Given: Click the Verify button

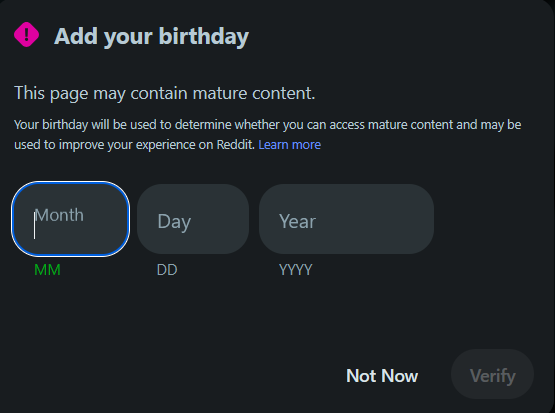Looking at the screenshot, I should pyautogui.click(x=492, y=374).
